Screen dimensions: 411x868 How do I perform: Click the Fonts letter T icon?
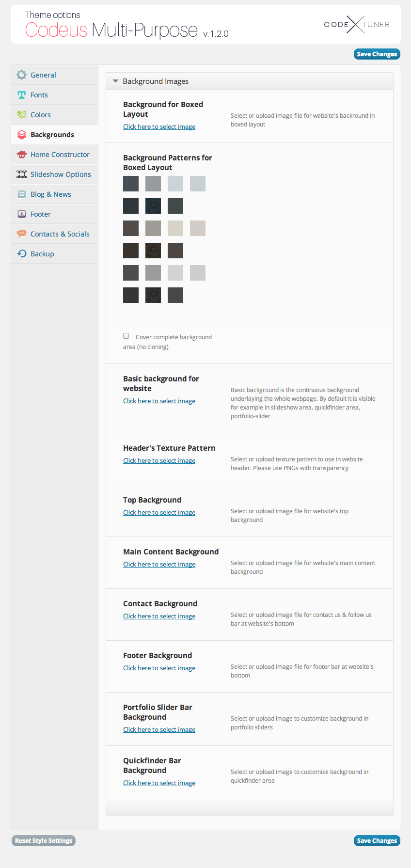point(22,95)
